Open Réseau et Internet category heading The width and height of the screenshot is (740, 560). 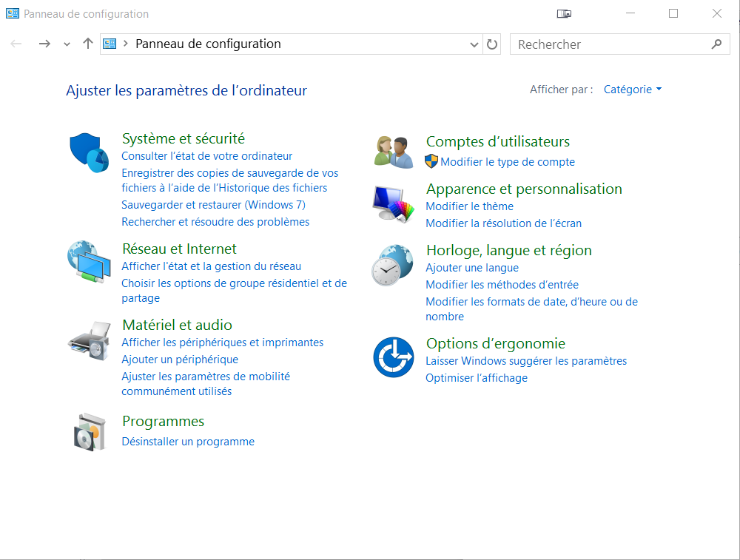[179, 249]
